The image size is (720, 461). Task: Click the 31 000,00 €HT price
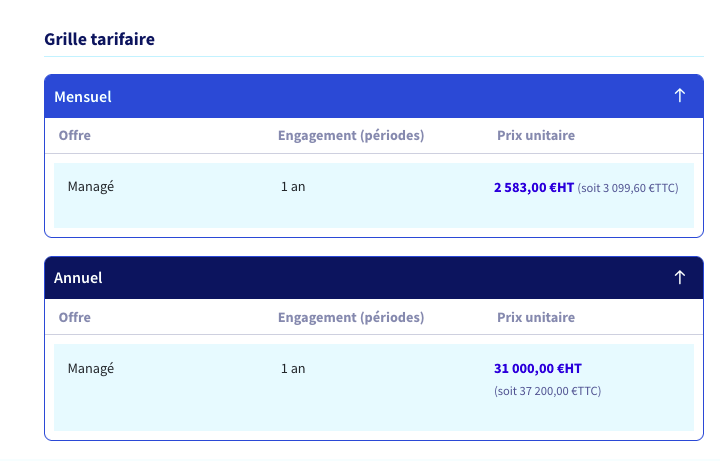tap(538, 368)
